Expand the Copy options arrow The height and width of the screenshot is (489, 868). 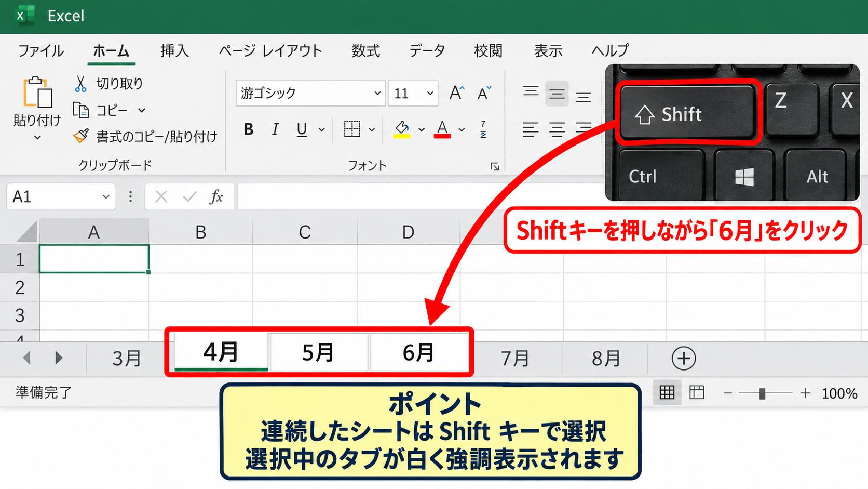[141, 110]
